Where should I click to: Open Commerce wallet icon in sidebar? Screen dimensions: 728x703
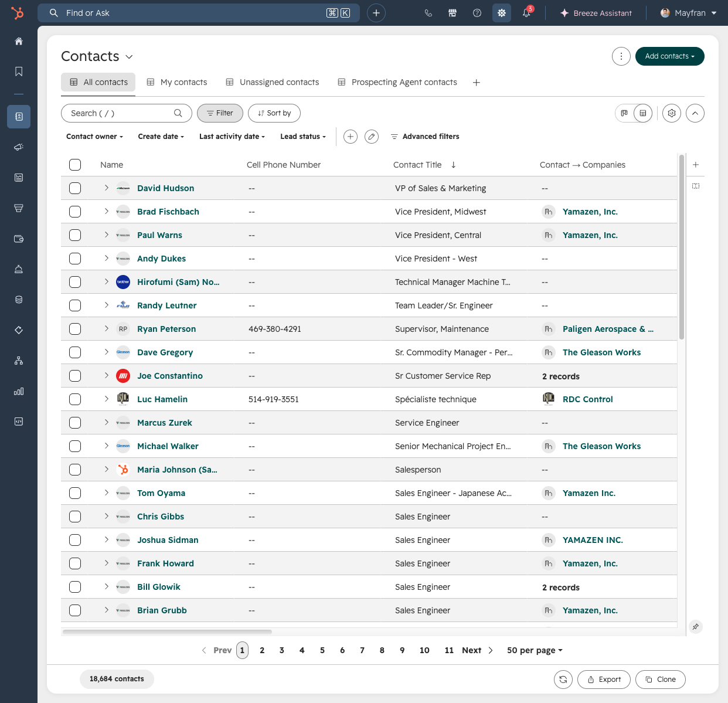point(19,239)
